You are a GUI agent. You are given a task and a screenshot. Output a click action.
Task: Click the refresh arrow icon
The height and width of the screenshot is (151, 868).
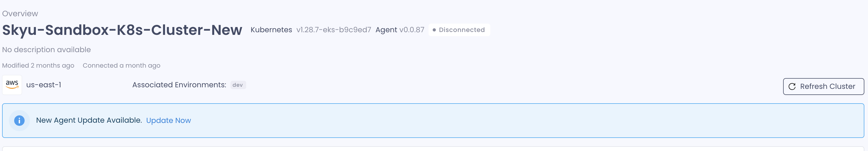click(792, 87)
